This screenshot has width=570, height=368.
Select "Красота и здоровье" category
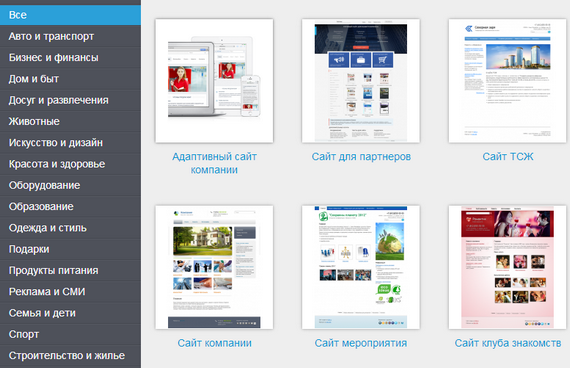(x=70, y=164)
